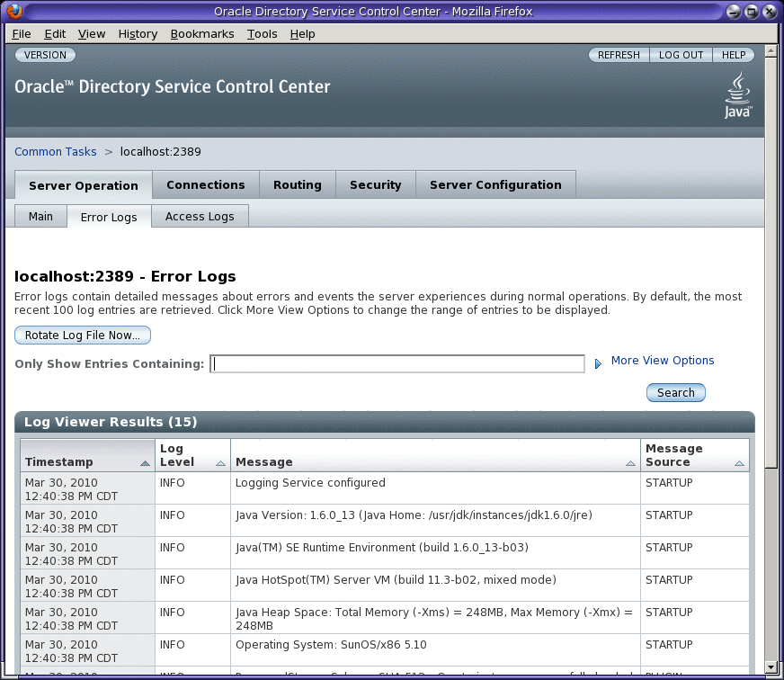Sort by the Log Level column arrow
784x680 pixels.
(x=217, y=463)
